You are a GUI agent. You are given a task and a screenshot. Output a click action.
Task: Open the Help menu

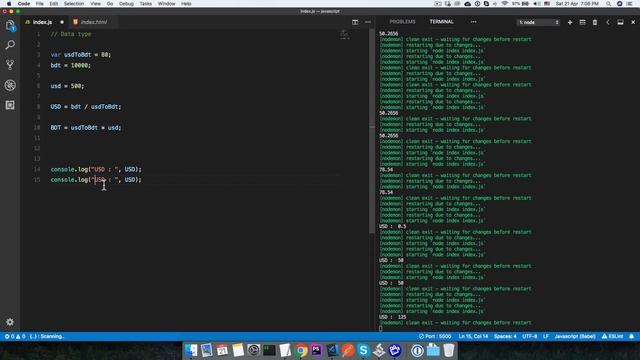pyautogui.click(x=186, y=4)
